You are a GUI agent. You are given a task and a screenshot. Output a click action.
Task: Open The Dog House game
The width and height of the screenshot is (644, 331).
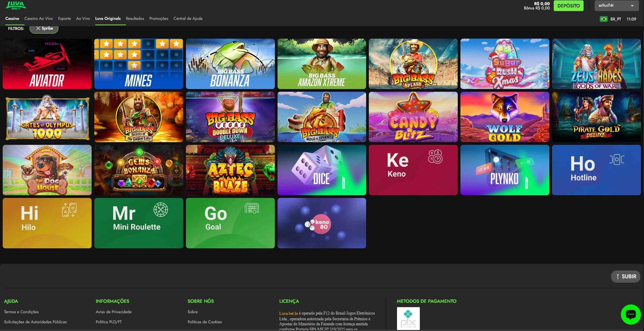point(47,170)
